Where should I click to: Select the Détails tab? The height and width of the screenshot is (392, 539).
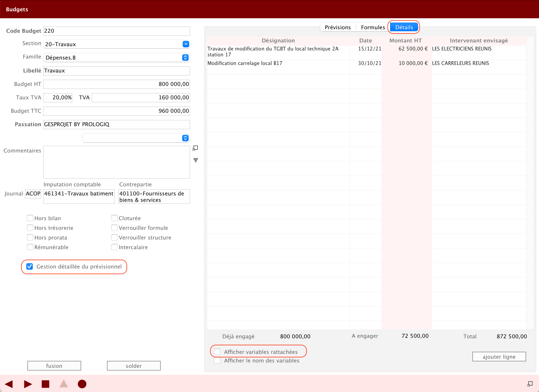point(404,27)
